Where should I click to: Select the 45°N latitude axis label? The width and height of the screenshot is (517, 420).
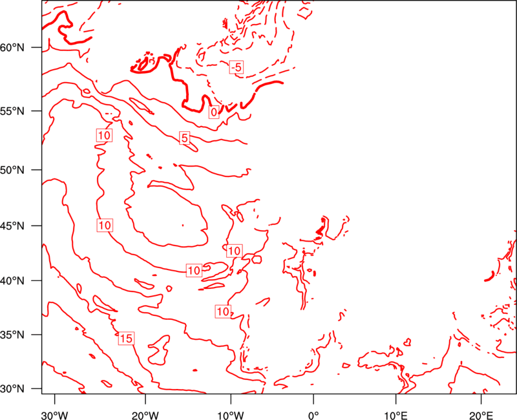(x=12, y=226)
